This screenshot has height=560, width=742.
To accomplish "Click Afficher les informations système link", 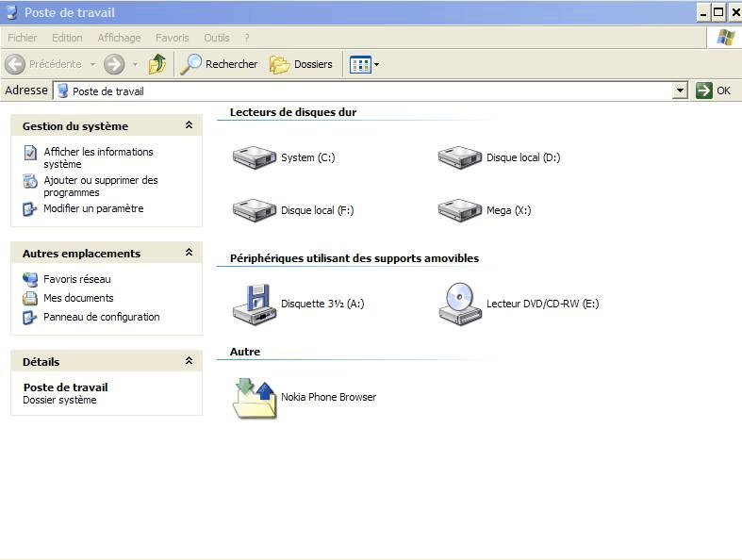I will coord(98,158).
